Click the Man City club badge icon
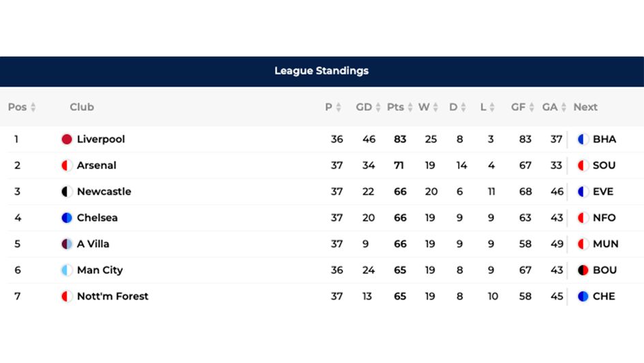Screen dimensions: 644x363 [67, 270]
